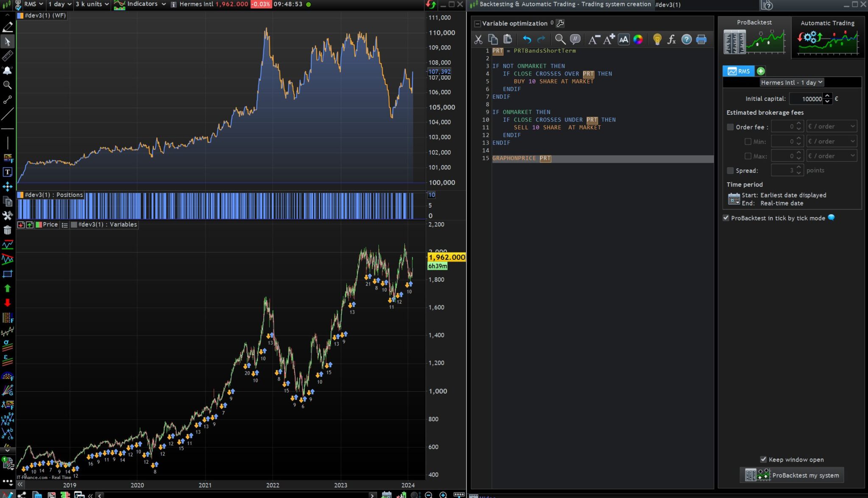Image resolution: width=868 pixels, height=498 pixels.
Task: Increase the editor font size (A+ icon)
Action: pyautogui.click(x=609, y=39)
